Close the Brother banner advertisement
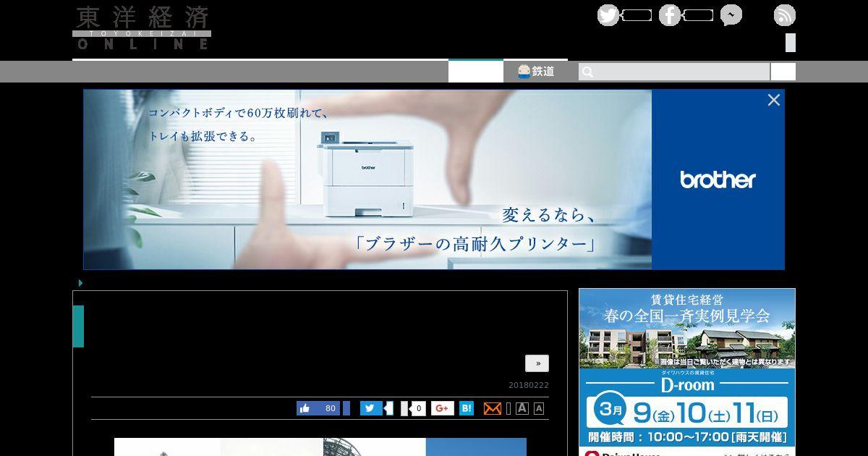868x456 pixels. click(774, 100)
